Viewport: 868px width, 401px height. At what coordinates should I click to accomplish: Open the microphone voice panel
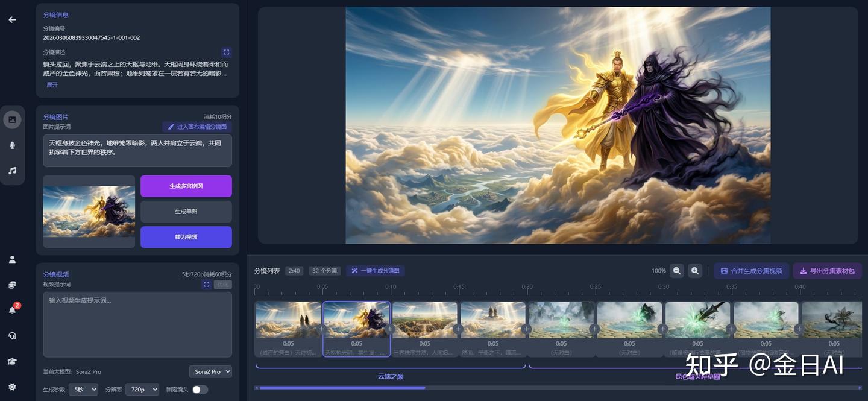pyautogui.click(x=12, y=145)
